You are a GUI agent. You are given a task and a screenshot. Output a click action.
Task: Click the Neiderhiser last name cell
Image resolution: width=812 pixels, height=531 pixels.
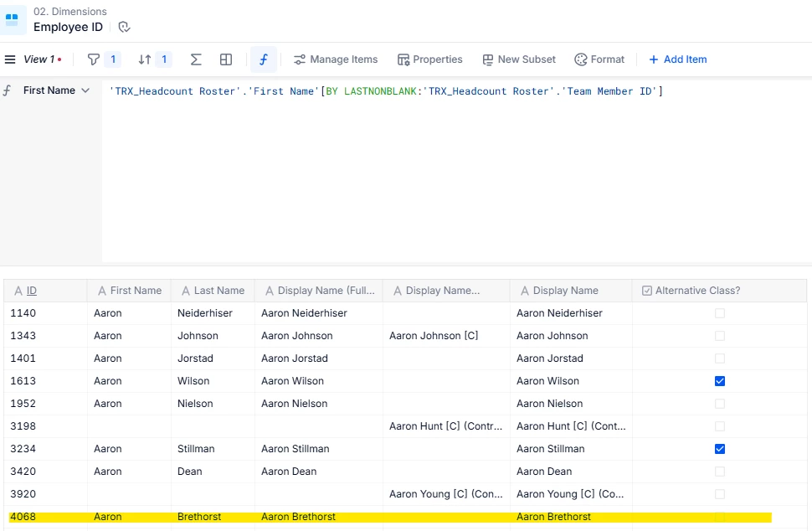click(x=213, y=313)
